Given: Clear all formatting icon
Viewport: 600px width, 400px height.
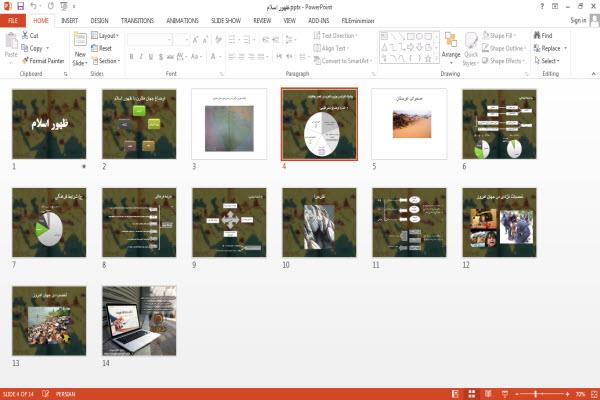Looking at the screenshot, I should [x=218, y=39].
